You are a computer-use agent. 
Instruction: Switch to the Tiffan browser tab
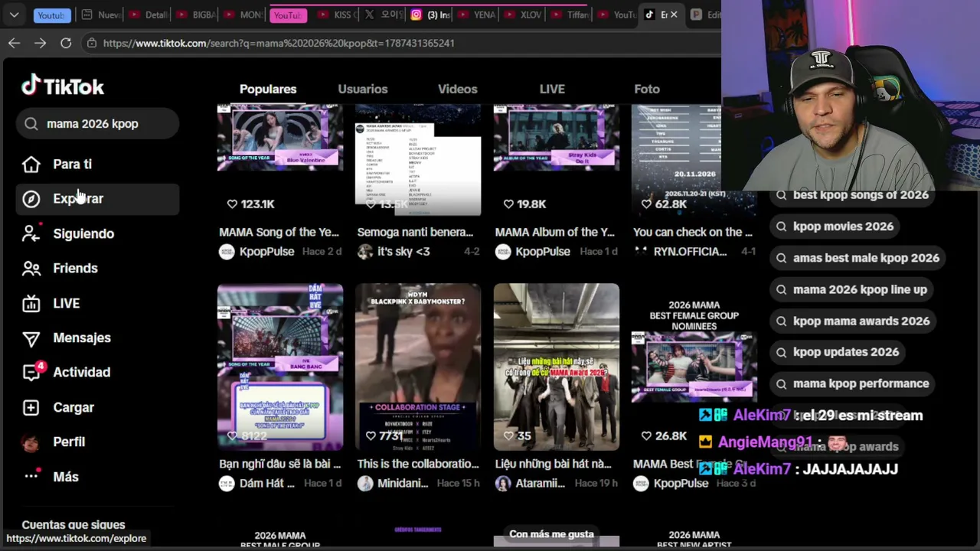point(570,15)
